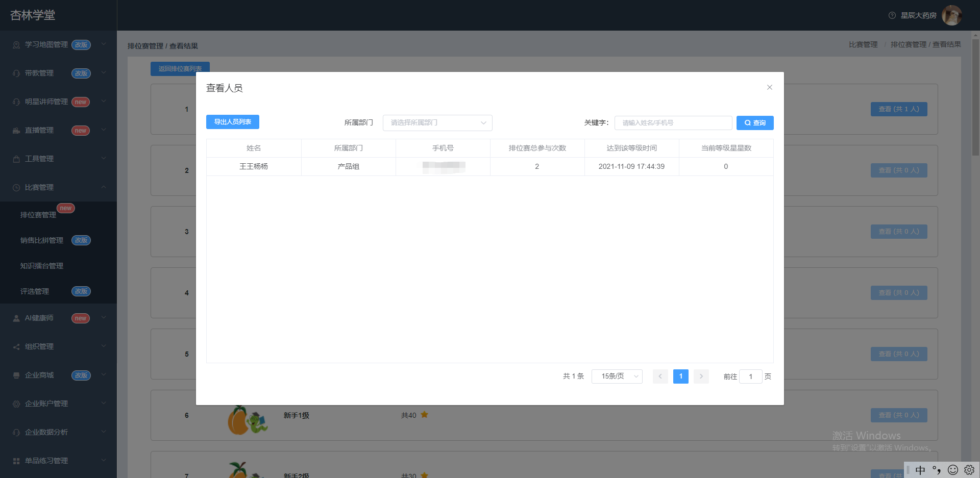Click the AI健康师 sidebar icon

coord(16,318)
